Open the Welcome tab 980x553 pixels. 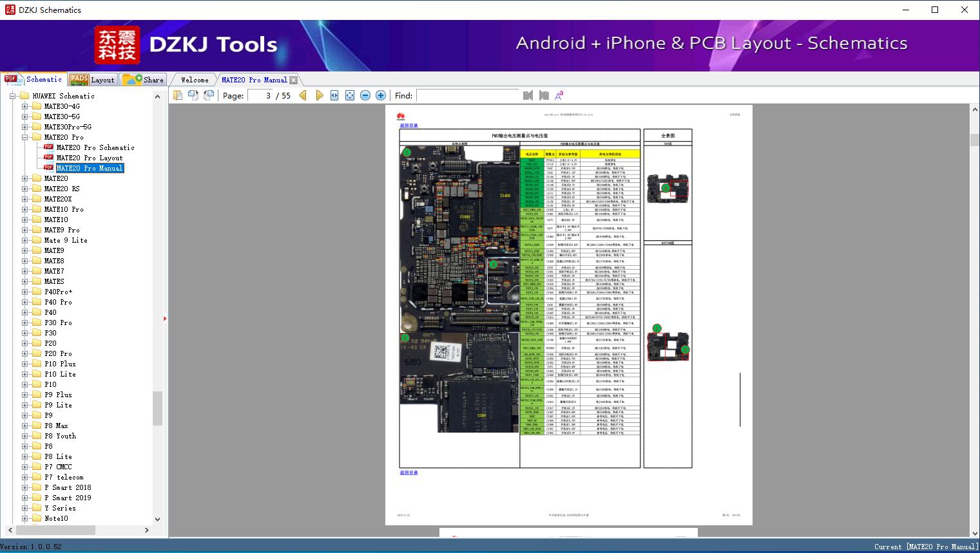point(195,80)
